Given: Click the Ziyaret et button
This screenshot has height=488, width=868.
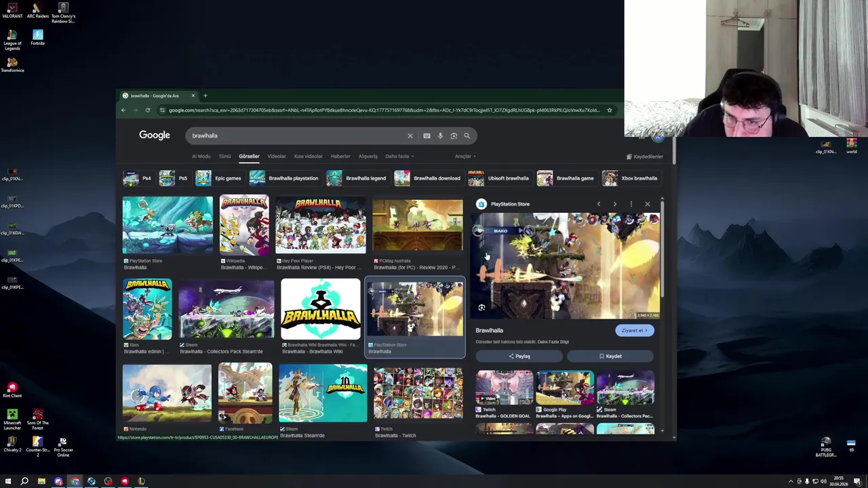Looking at the screenshot, I should [635, 331].
